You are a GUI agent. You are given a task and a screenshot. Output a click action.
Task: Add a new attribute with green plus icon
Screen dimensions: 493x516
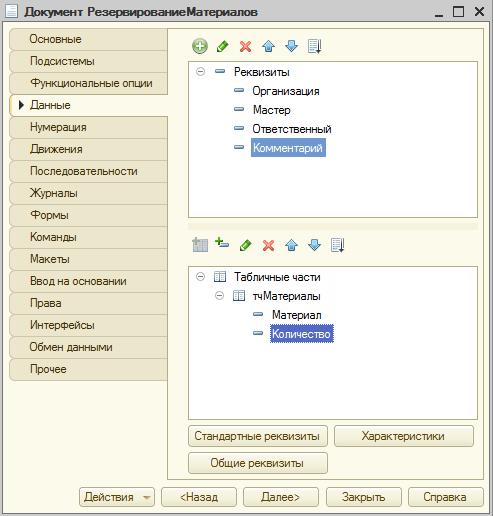click(x=200, y=46)
